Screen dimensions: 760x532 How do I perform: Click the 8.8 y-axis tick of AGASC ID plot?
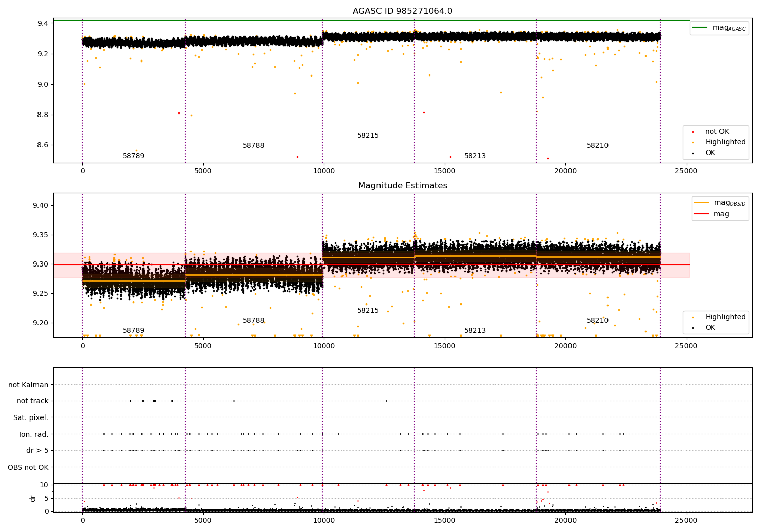click(43, 115)
